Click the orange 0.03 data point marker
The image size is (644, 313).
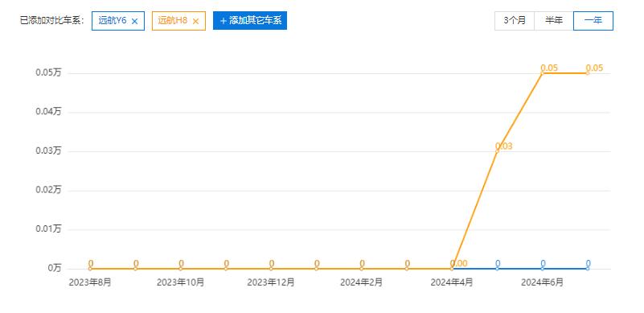point(497,151)
